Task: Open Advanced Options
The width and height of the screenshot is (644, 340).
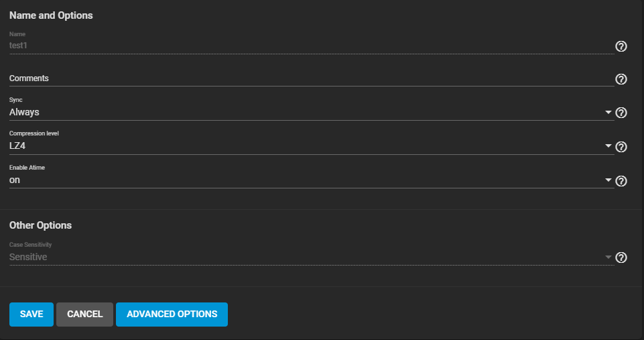Action: coord(172,314)
